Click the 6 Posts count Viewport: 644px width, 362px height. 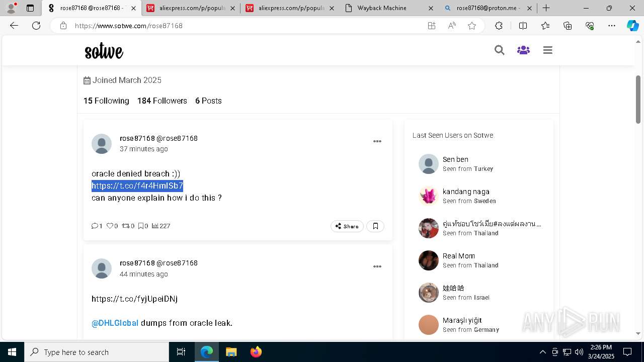coord(208,101)
